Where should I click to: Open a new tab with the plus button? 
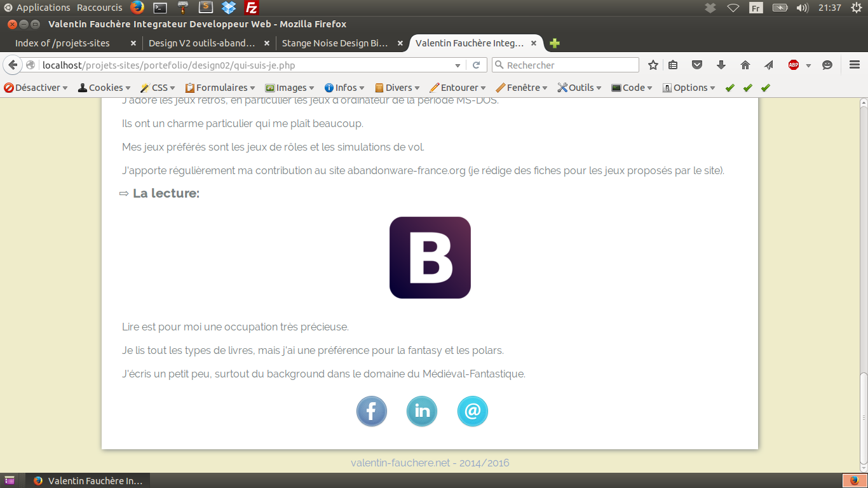pyautogui.click(x=555, y=43)
